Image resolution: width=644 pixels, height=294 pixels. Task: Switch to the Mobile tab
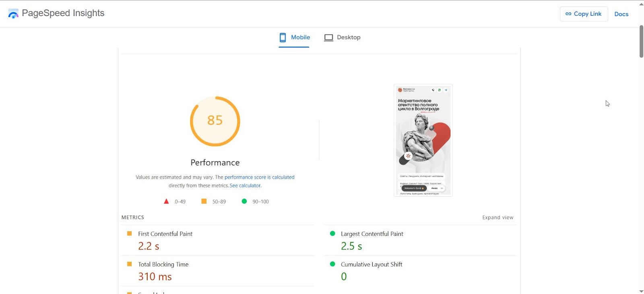tap(300, 37)
